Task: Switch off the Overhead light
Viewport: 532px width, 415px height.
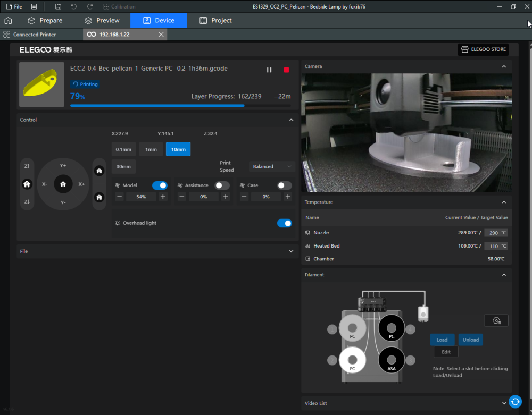Action: pyautogui.click(x=284, y=223)
